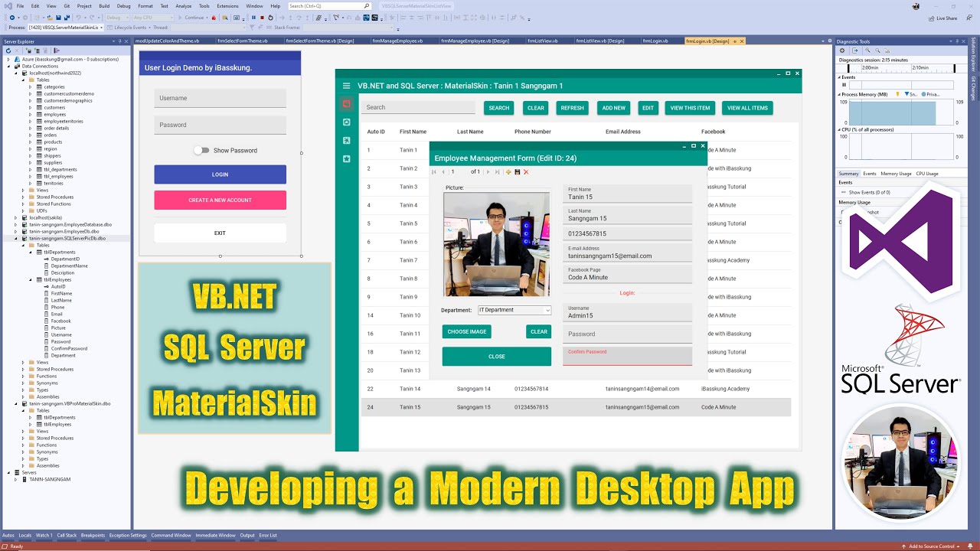Image resolution: width=980 pixels, height=551 pixels.
Task: Open the hamburger menu on the MaterialSkin form
Action: (x=347, y=86)
